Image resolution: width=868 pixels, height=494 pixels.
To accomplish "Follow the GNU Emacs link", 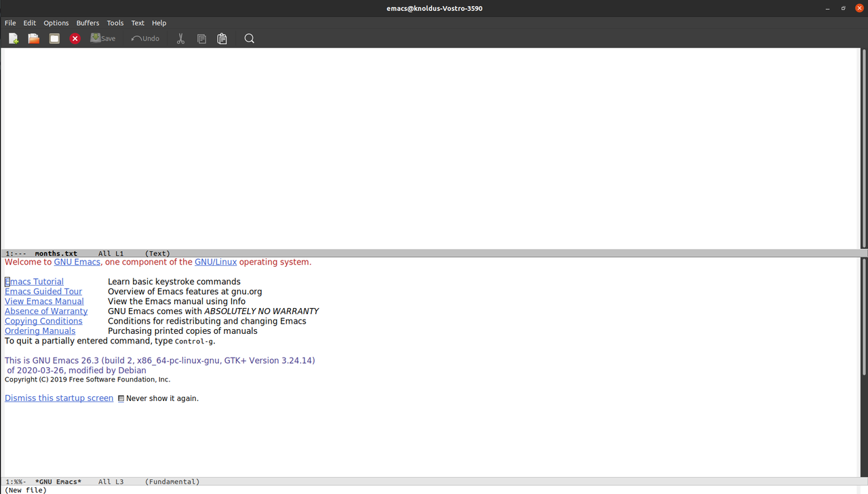I will coord(77,262).
